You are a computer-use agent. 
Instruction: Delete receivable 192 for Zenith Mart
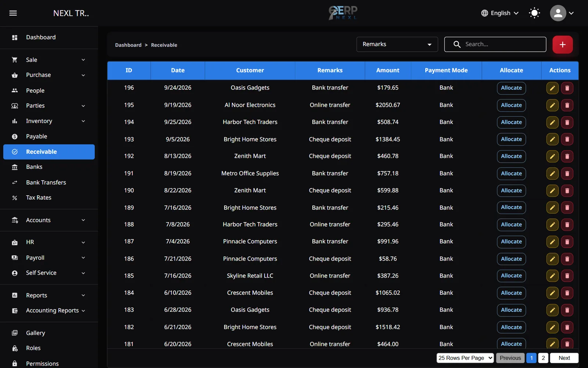tap(567, 156)
